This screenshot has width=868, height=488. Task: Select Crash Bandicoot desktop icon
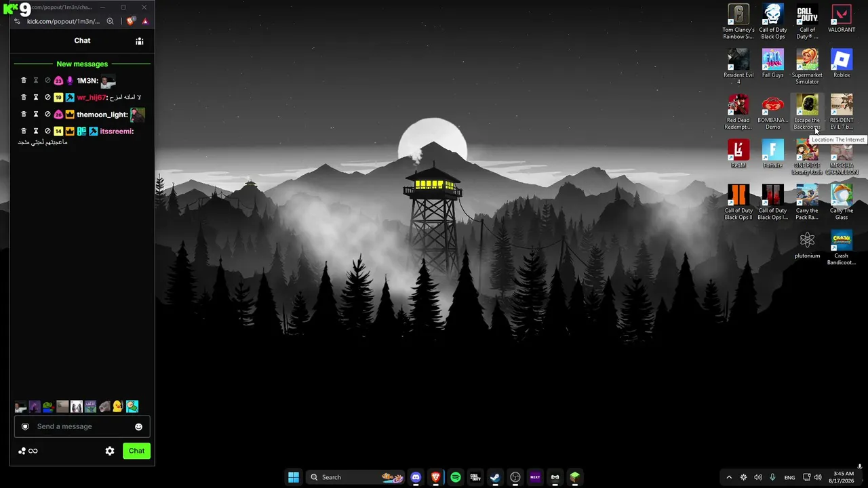coord(842,249)
